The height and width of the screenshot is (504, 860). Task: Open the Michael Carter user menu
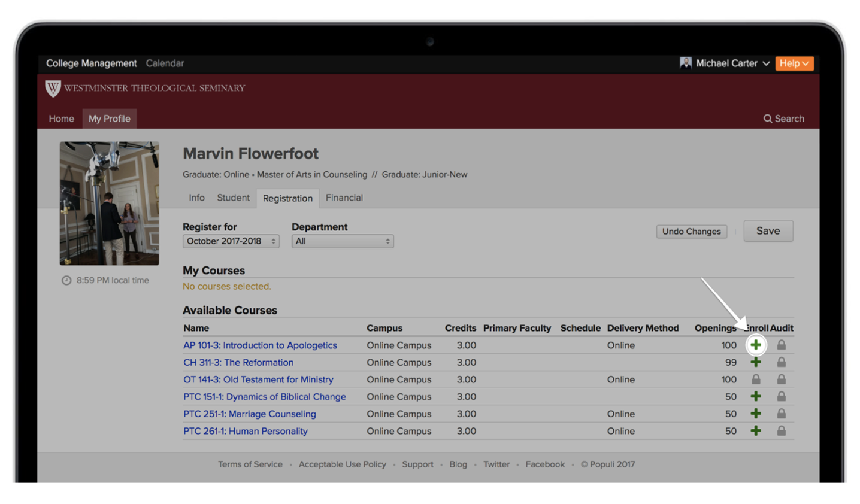[725, 63]
